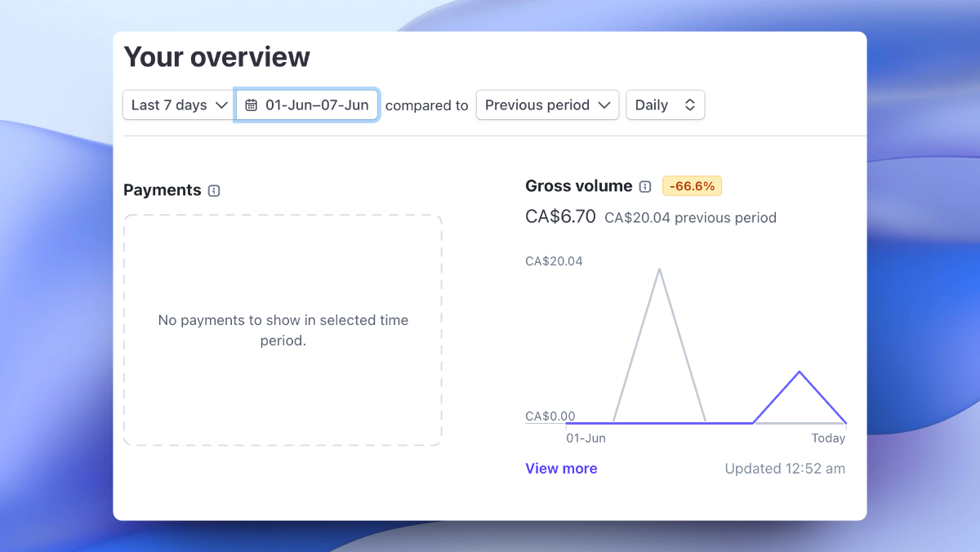This screenshot has height=552, width=980.
Task: Click the Your overview heading
Action: 216,56
